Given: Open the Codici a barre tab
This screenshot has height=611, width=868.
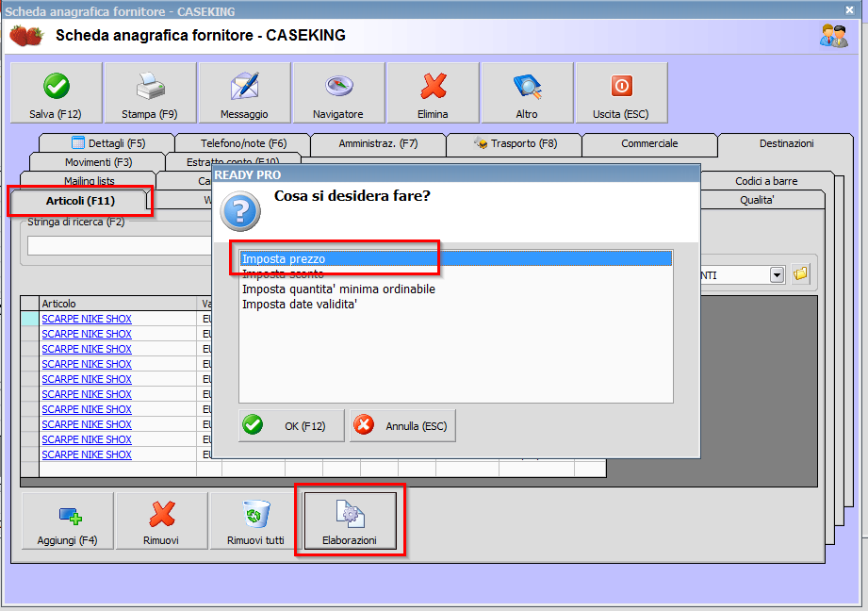Looking at the screenshot, I should [x=766, y=181].
